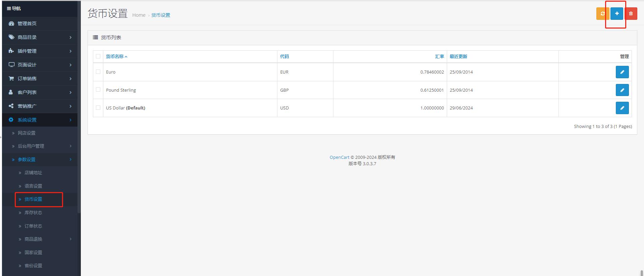Expand the 商品目录 menu arrow
The image size is (644, 276).
(70, 37)
